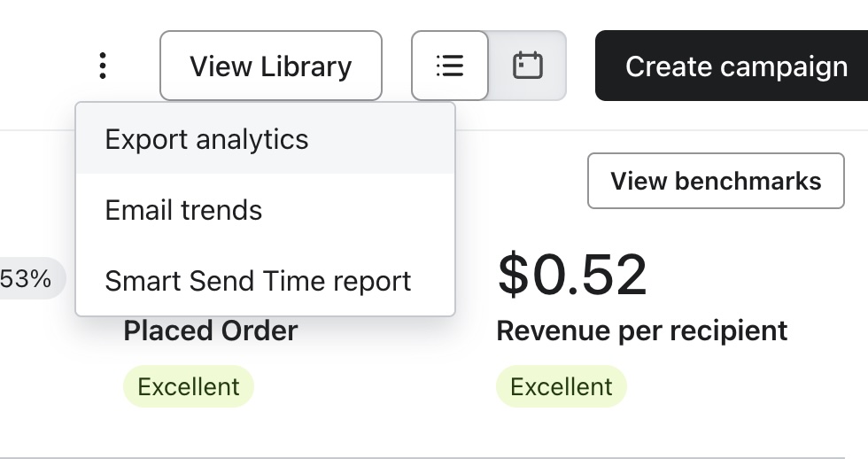
Task: Choose Email trends menu entry
Action: pos(183,210)
